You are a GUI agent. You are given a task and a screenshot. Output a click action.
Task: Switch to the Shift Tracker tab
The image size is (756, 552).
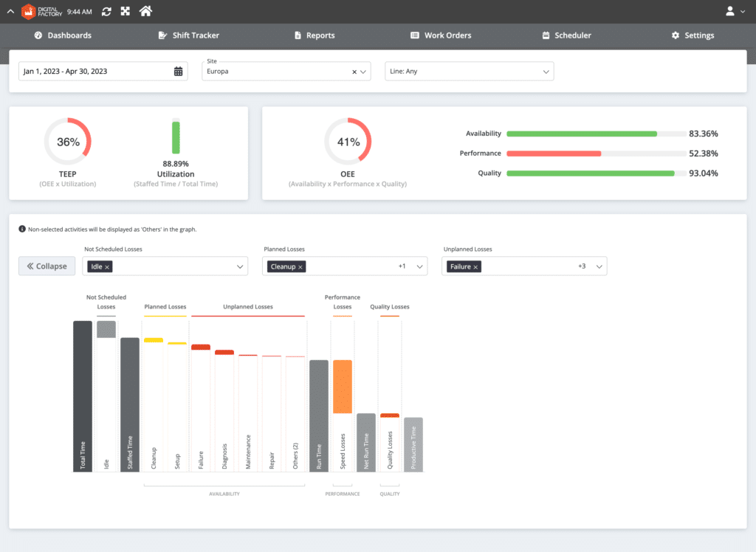click(189, 35)
